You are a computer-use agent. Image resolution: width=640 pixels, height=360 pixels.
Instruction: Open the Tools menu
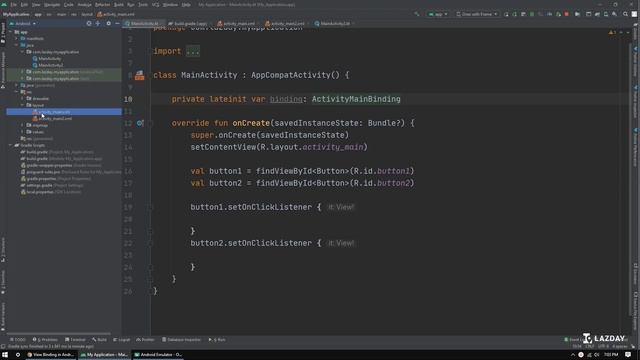(x=143, y=4)
